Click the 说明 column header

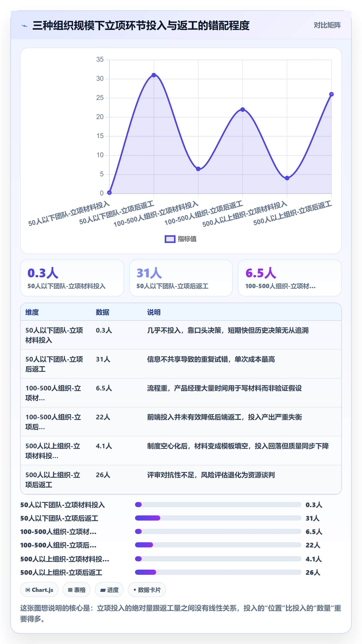click(154, 312)
